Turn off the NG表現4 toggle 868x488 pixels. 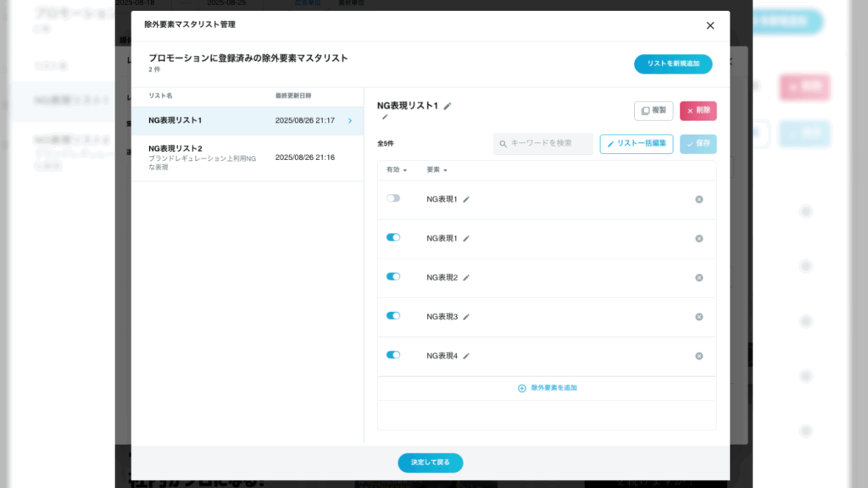pyautogui.click(x=393, y=355)
